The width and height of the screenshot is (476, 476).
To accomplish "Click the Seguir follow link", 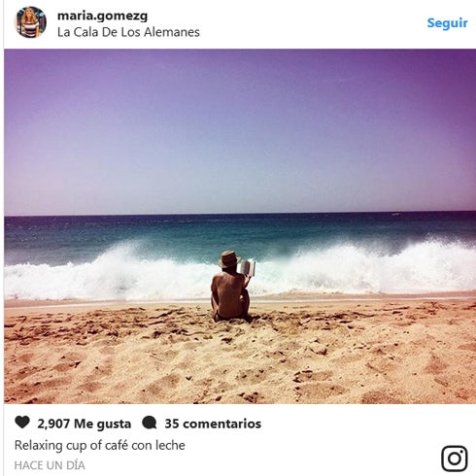I will point(447,23).
